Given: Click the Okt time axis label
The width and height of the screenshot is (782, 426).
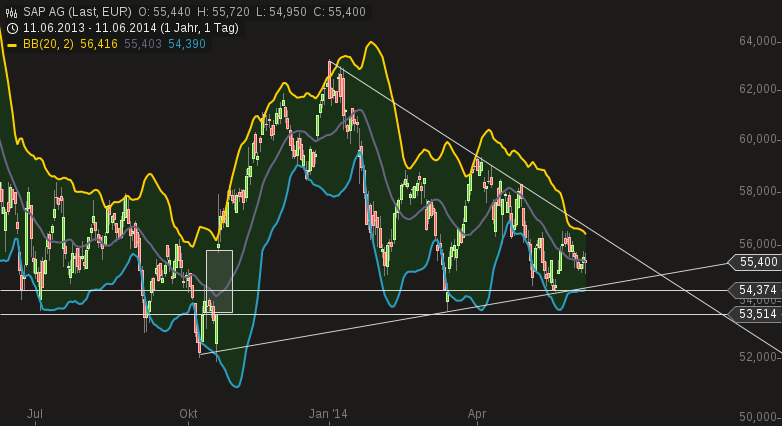Looking at the screenshot, I should 189,414.
